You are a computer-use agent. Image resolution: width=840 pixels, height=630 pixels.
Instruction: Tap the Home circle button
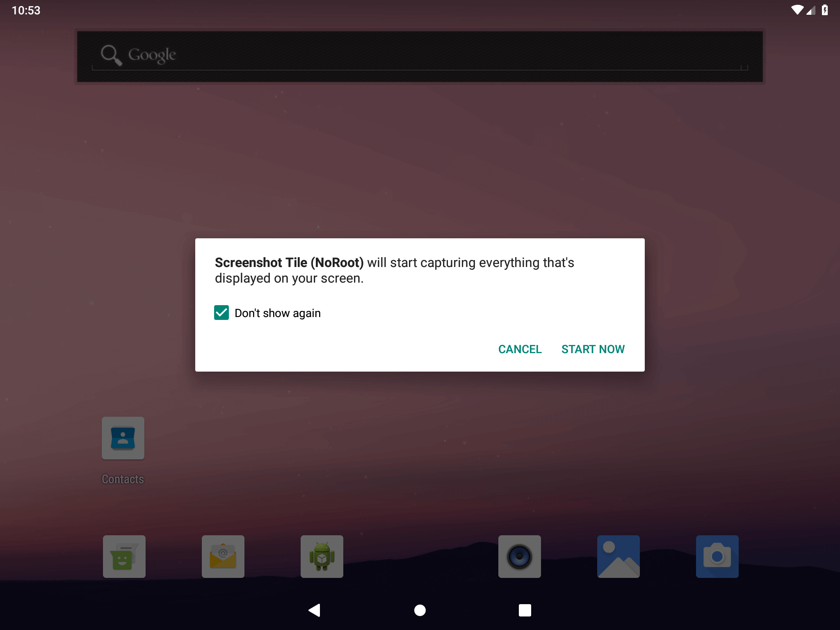(x=420, y=610)
